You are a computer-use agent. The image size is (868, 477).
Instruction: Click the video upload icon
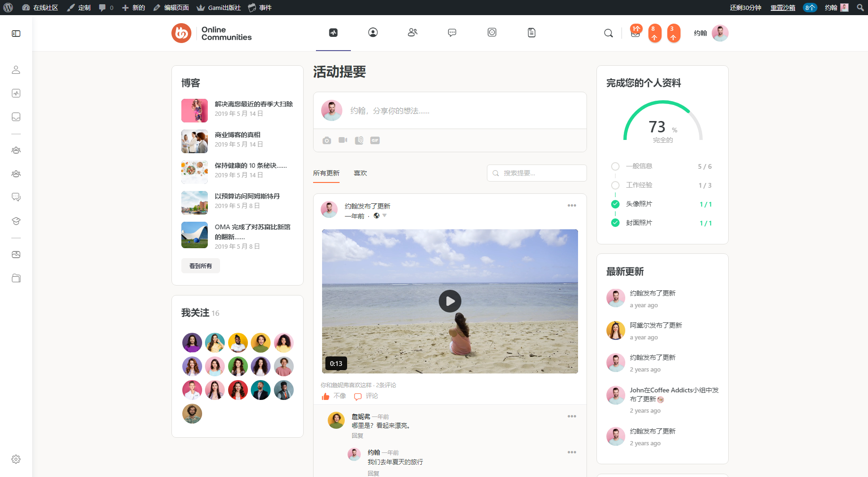343,140
